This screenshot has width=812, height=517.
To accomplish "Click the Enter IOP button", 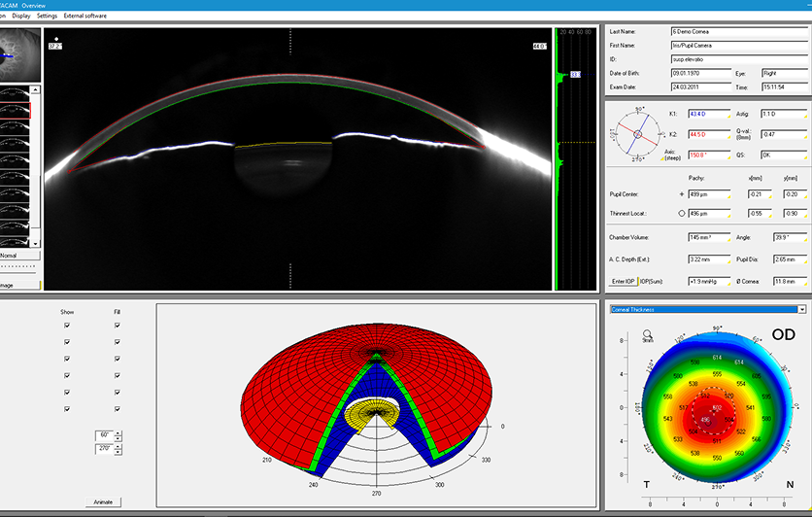I will point(623,281).
